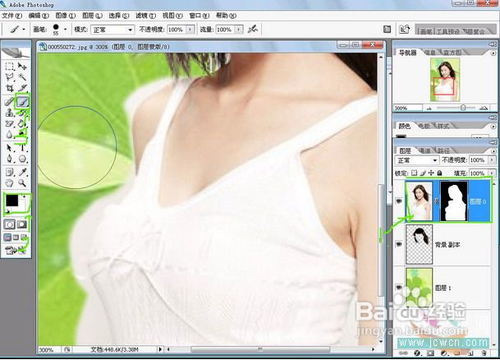Click the add layer style icon

(x=417, y=353)
